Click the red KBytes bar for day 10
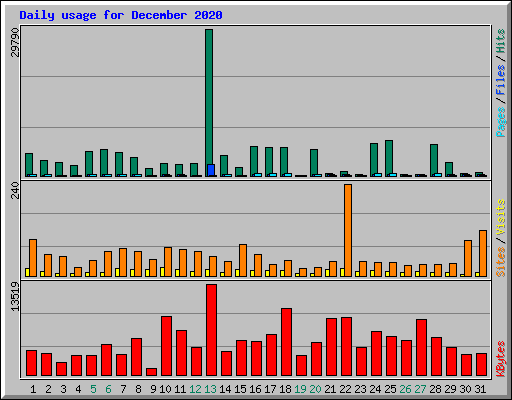The image size is (512, 400). tap(166, 346)
